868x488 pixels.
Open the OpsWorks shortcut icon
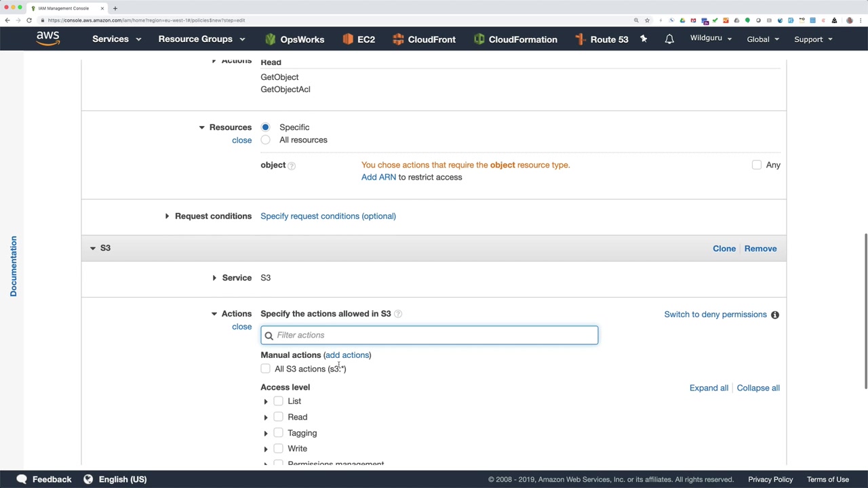pos(271,39)
